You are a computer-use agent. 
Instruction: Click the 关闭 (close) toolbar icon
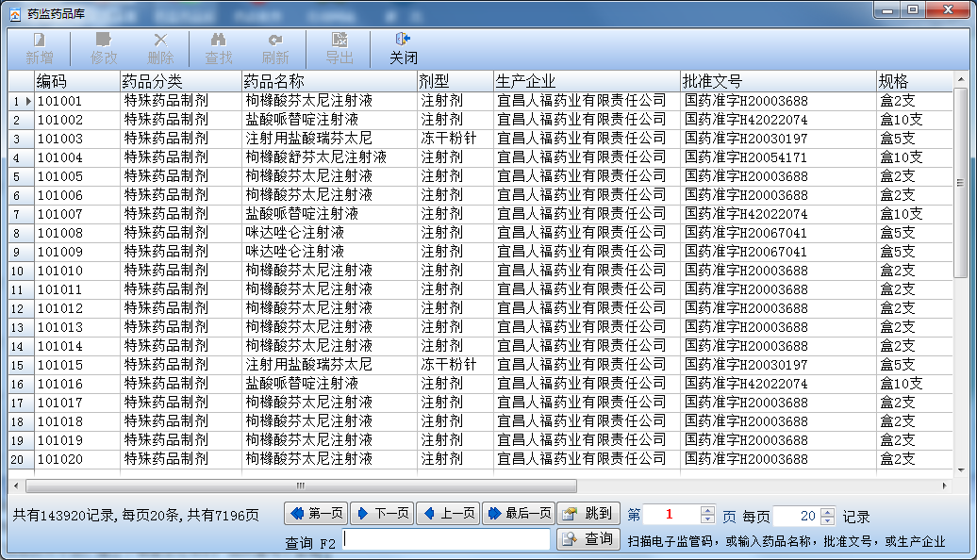pyautogui.click(x=403, y=49)
